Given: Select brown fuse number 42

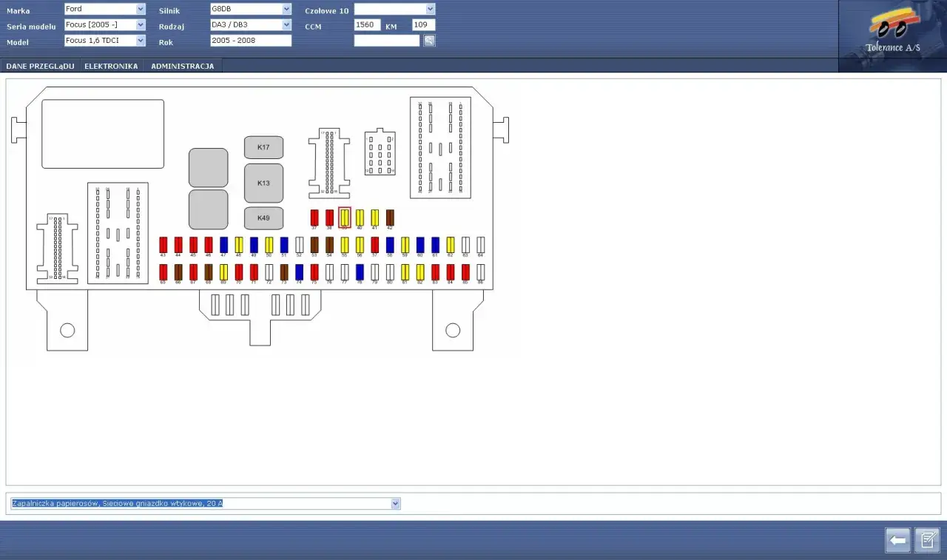Looking at the screenshot, I should coord(390,217).
